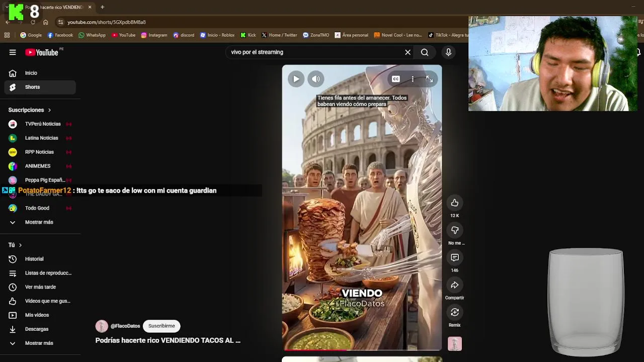Open the Instagram bookmark
Screen dimensions: 644x362
click(x=154, y=35)
